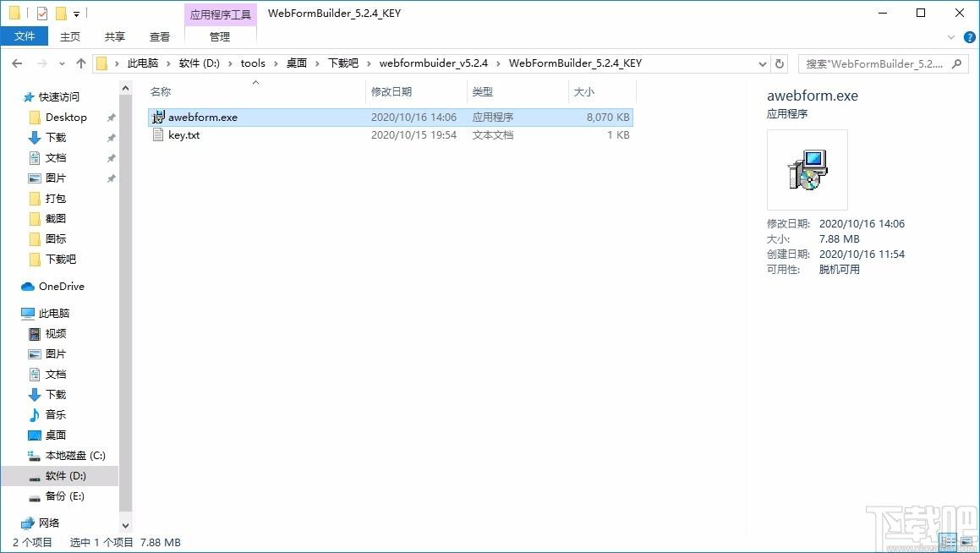Open 桌面 under 此电脑
The width and height of the screenshot is (980, 553).
click(x=55, y=435)
